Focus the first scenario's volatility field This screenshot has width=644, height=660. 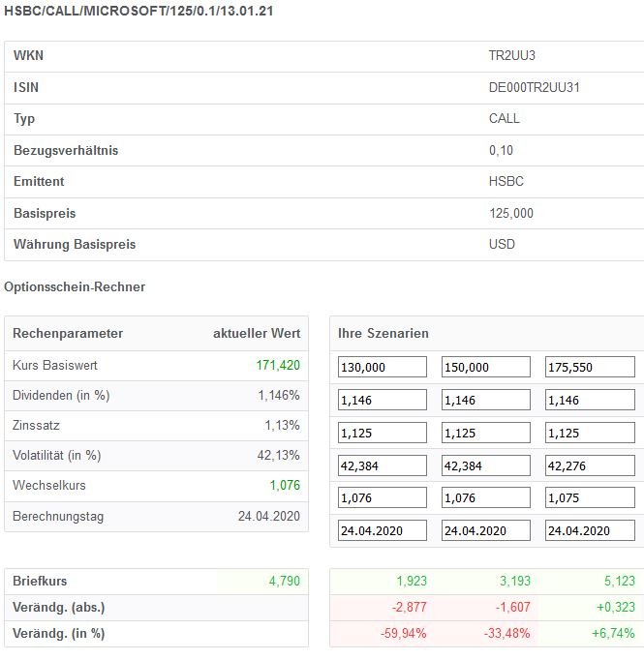[382, 465]
